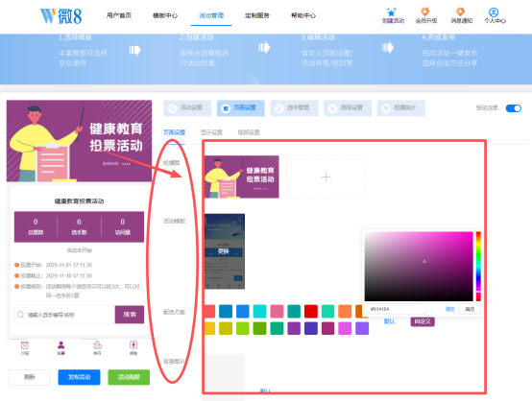Switch to the 底部设置 sub-tab
This screenshot has height=401, width=532.
tap(249, 132)
